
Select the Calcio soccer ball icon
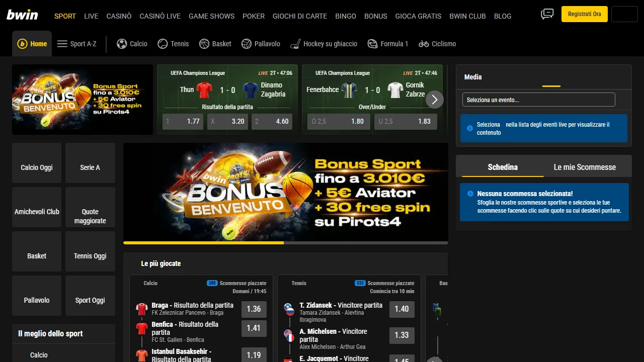pos(122,44)
